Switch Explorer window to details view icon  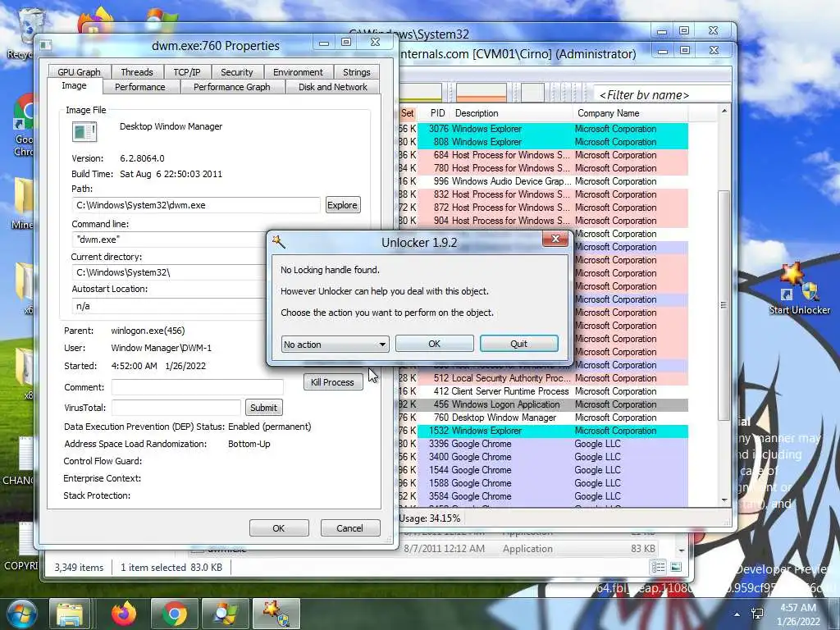pyautogui.click(x=658, y=567)
